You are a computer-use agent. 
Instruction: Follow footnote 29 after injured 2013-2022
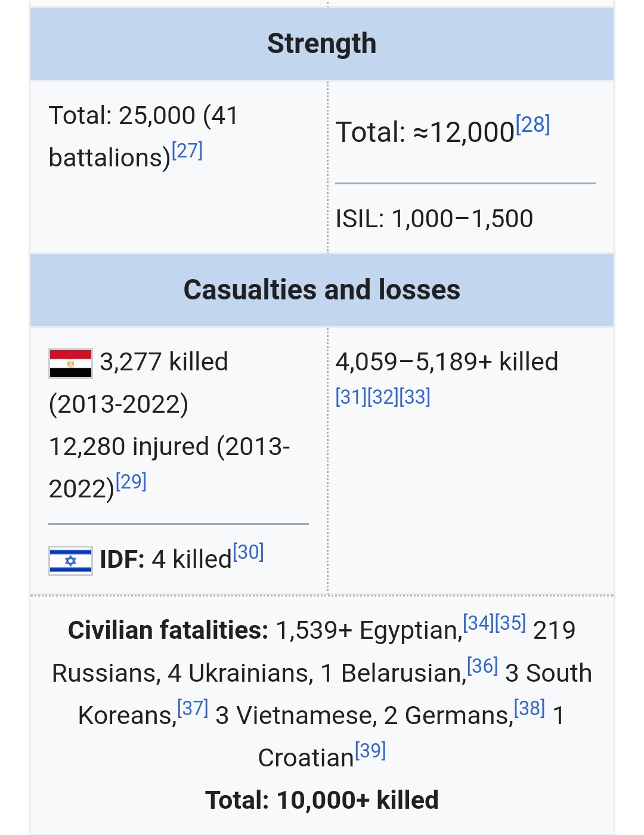(131, 481)
